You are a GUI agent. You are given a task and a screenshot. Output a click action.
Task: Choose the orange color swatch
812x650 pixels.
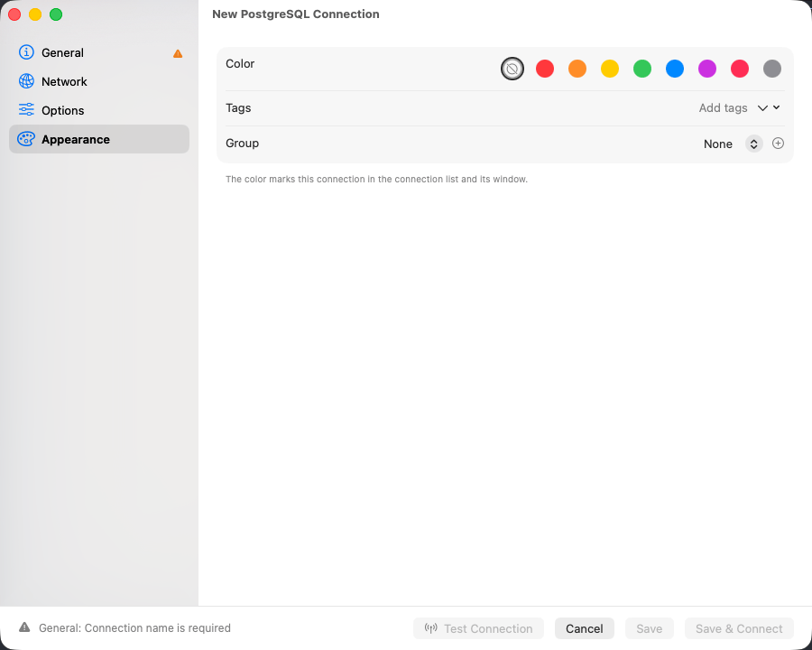point(577,69)
